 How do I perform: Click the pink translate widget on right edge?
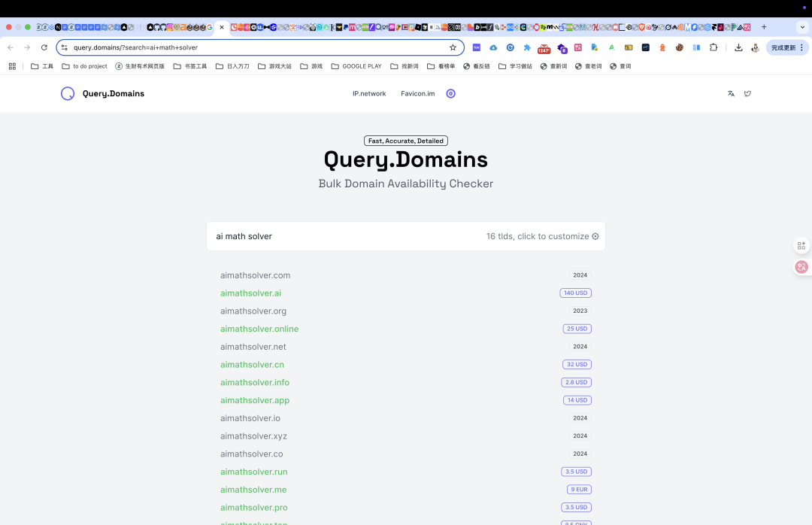(801, 267)
